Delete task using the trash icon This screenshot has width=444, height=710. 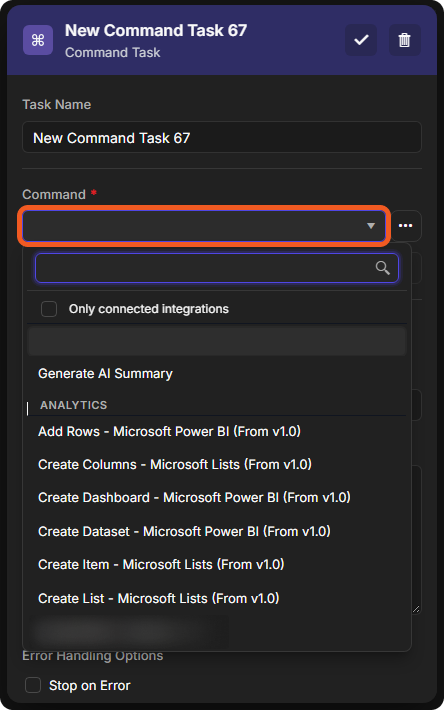point(404,40)
